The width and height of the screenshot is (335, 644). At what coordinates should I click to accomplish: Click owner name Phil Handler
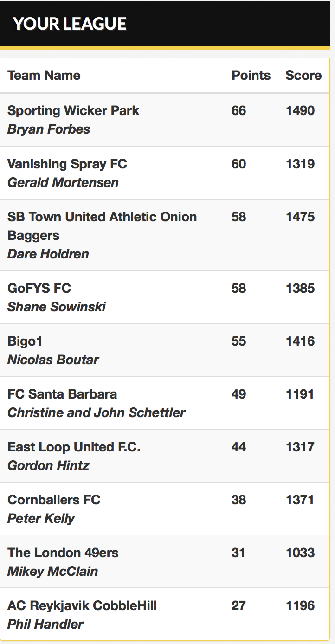point(45,624)
